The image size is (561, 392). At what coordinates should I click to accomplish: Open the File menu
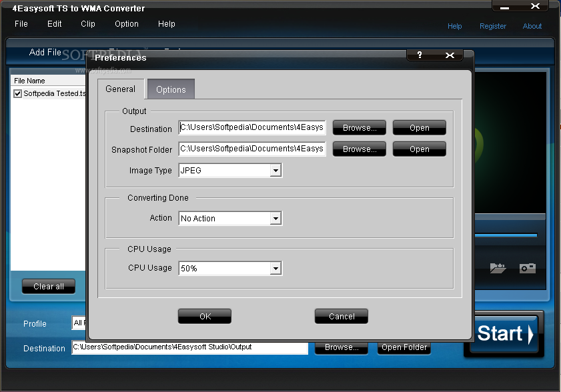point(21,24)
